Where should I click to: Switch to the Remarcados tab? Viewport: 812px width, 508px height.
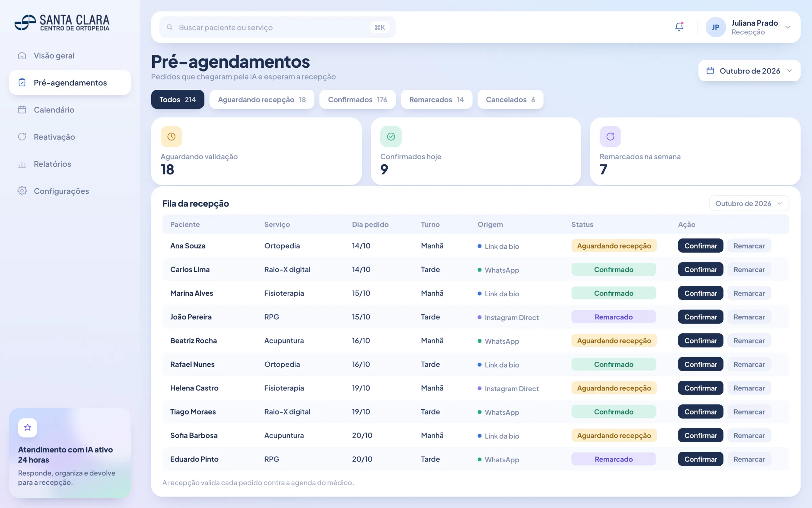[436, 99]
